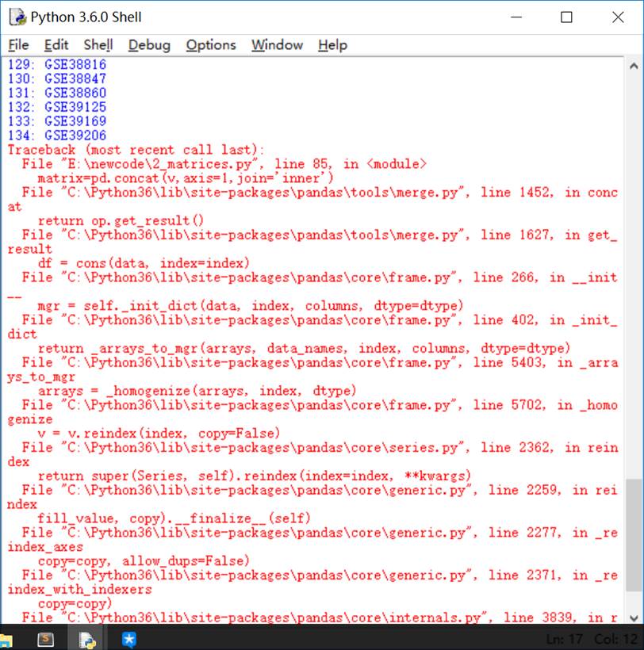Click output line '130: GSE38847'
This screenshot has height=650, width=644.
click(x=57, y=78)
